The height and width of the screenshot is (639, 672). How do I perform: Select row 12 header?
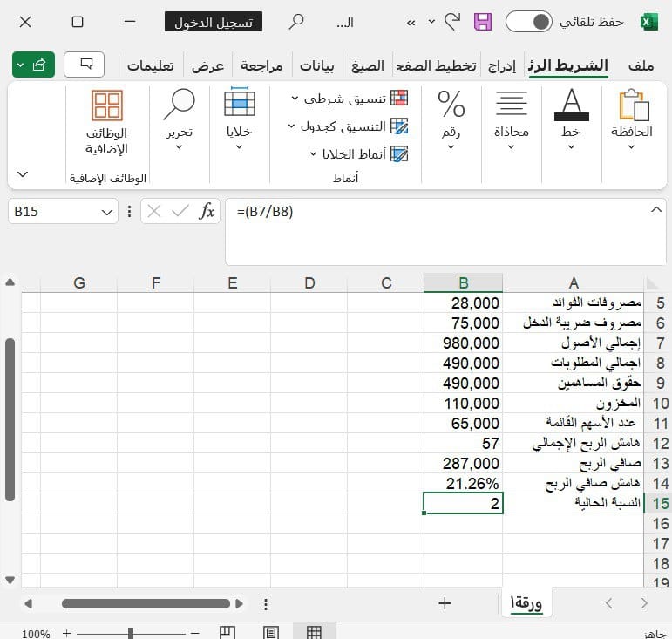(660, 443)
